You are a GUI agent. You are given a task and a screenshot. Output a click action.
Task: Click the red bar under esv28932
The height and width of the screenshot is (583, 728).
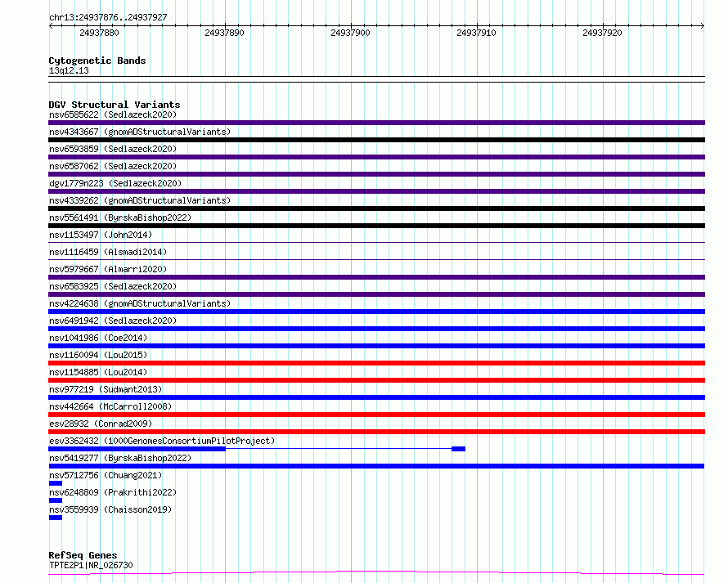(x=376, y=432)
